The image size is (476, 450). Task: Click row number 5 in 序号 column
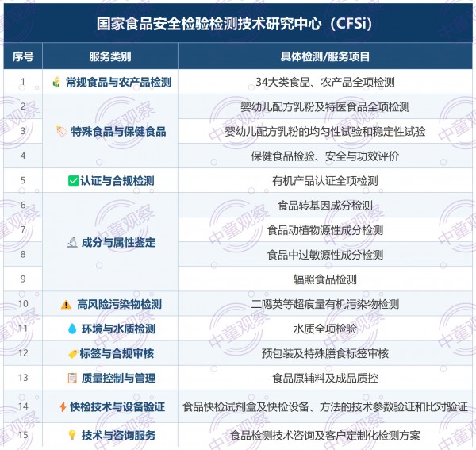23,180
